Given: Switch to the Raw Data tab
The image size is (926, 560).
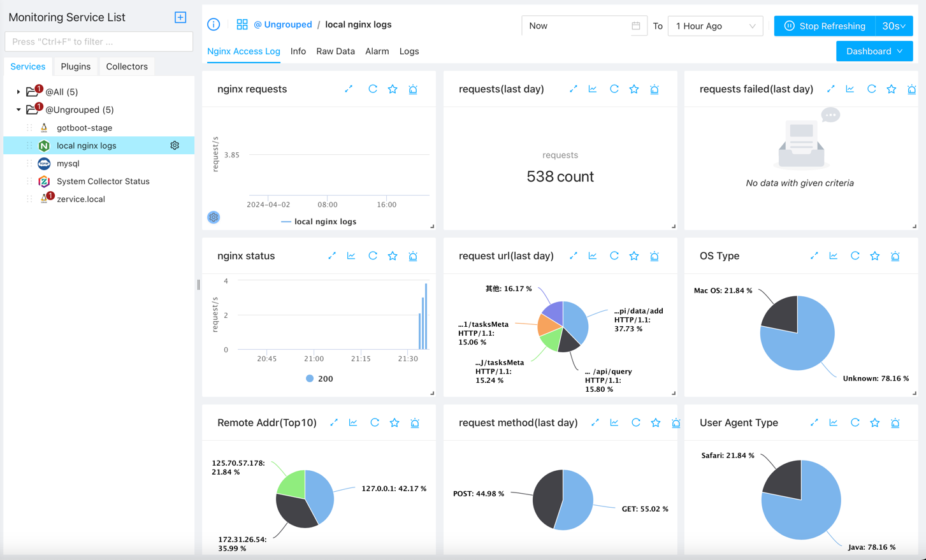Looking at the screenshot, I should tap(335, 51).
